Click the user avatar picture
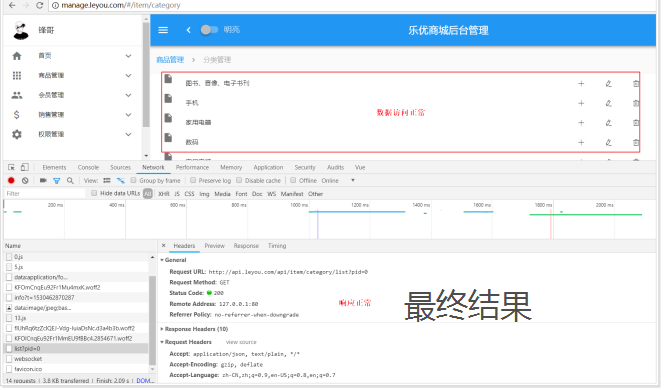 [21, 31]
